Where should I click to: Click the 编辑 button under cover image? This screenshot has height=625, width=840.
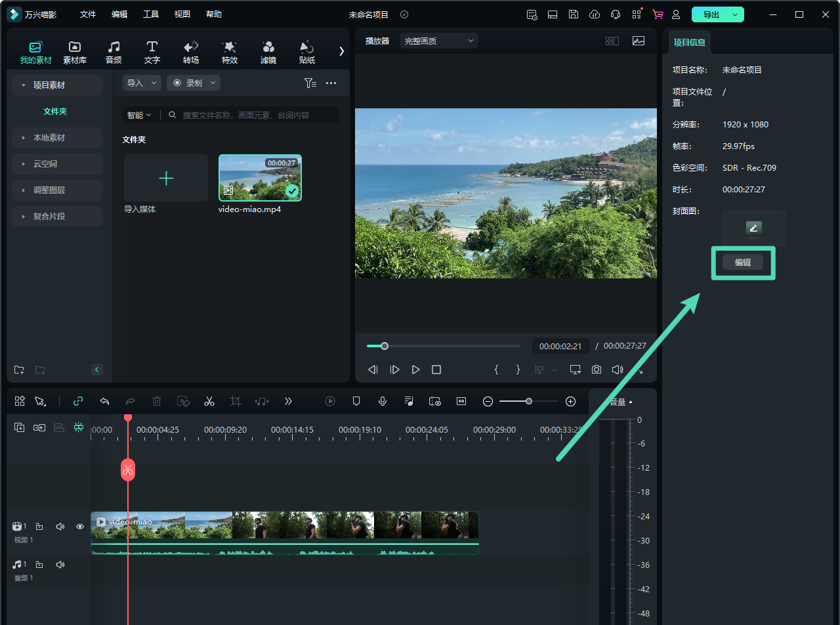tap(743, 263)
